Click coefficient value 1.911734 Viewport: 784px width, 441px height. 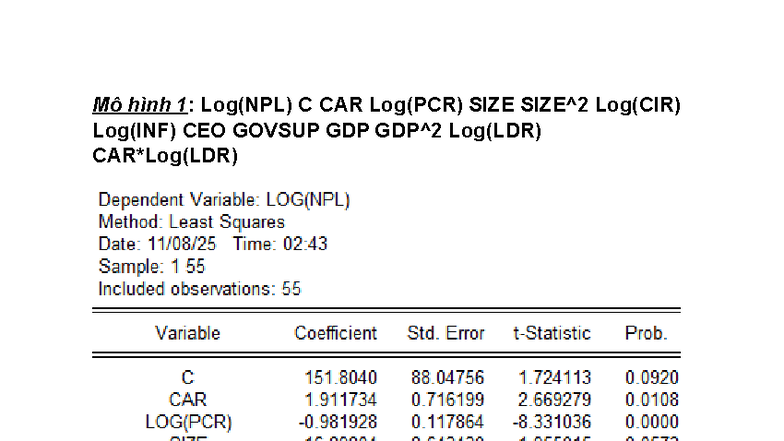(341, 400)
